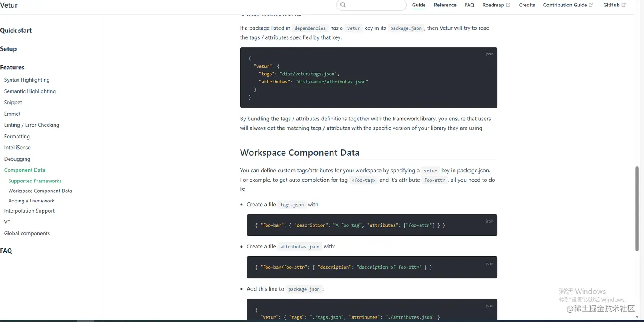This screenshot has width=644, height=322.
Task: Click the foo-bar/foo-attr code block
Action: click(x=372, y=267)
